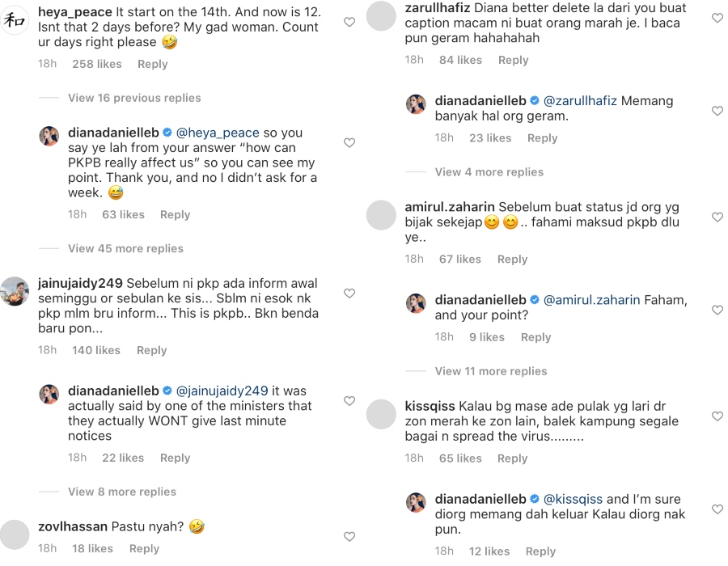This screenshot has width=728, height=566.
Task: Reply to heya_peace's comment
Action: click(x=153, y=64)
